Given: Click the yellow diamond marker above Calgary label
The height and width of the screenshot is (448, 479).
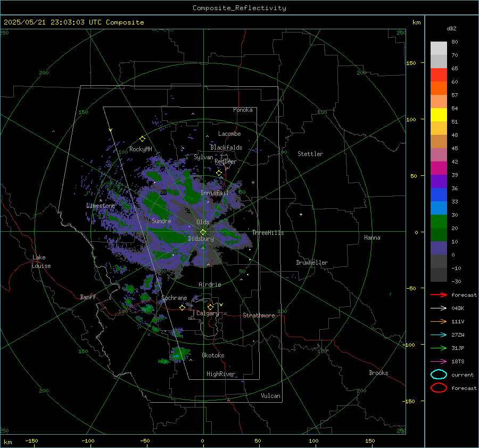Looking at the screenshot, I should click(210, 307).
